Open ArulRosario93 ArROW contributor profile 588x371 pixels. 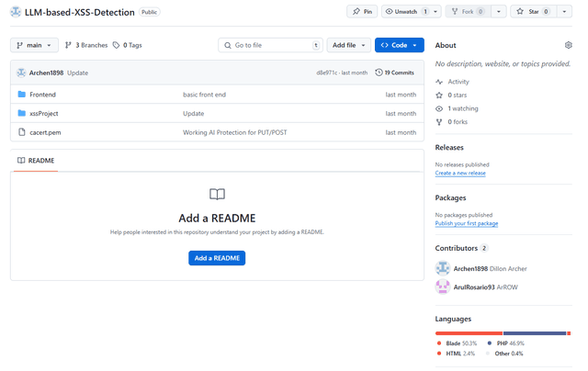pos(486,287)
